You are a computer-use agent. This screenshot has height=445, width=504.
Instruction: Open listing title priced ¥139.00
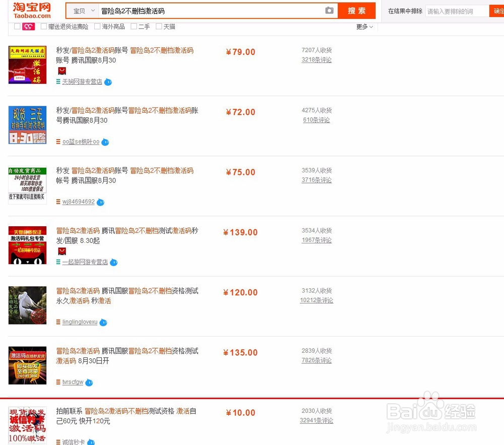[128, 235]
